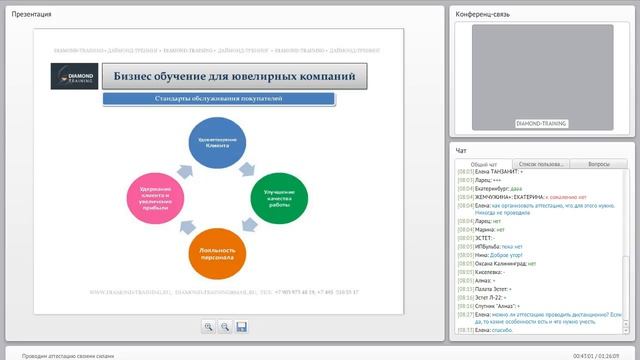Open the Список пользователей tab
This screenshot has width=640, height=360.
click(541, 164)
